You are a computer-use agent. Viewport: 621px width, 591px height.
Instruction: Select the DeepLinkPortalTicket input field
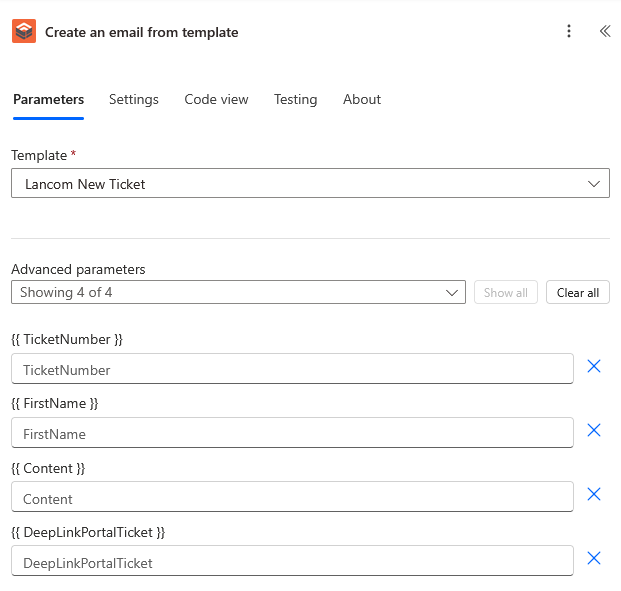(292, 561)
